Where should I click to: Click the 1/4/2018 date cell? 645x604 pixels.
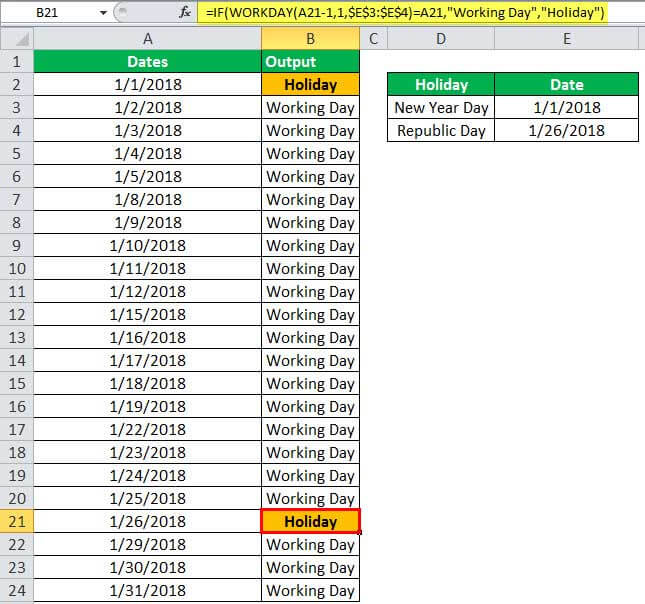[x=147, y=154]
